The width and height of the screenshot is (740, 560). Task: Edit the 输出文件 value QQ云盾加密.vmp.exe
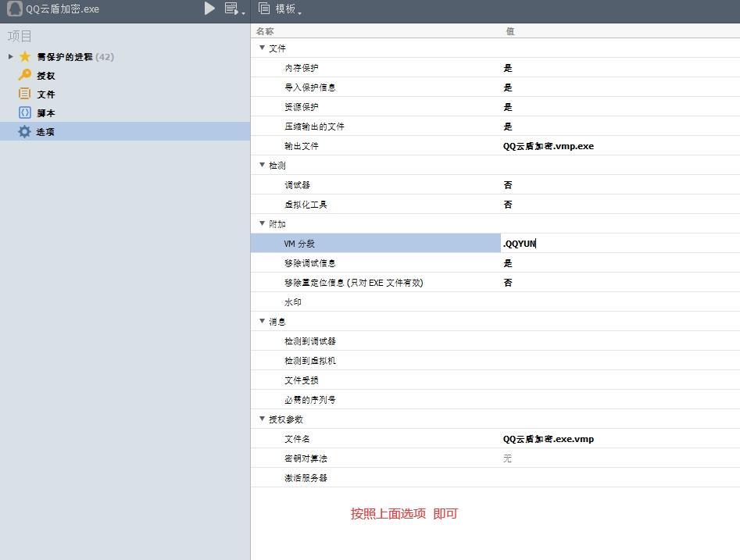549,146
